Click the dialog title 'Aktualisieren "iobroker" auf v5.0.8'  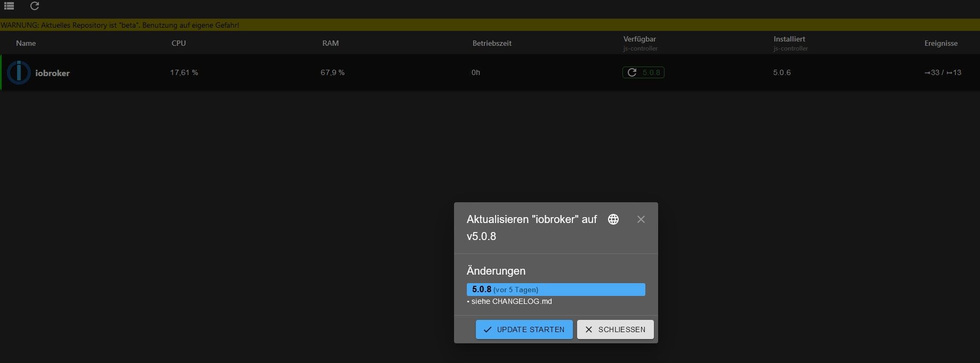tap(532, 228)
